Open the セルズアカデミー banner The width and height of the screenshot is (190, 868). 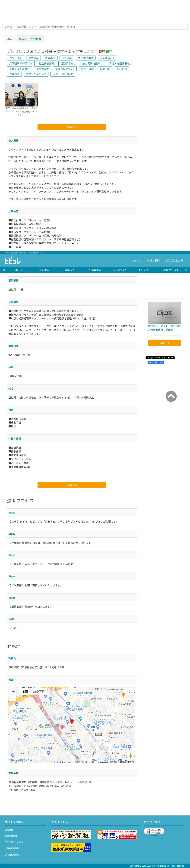pos(71,847)
